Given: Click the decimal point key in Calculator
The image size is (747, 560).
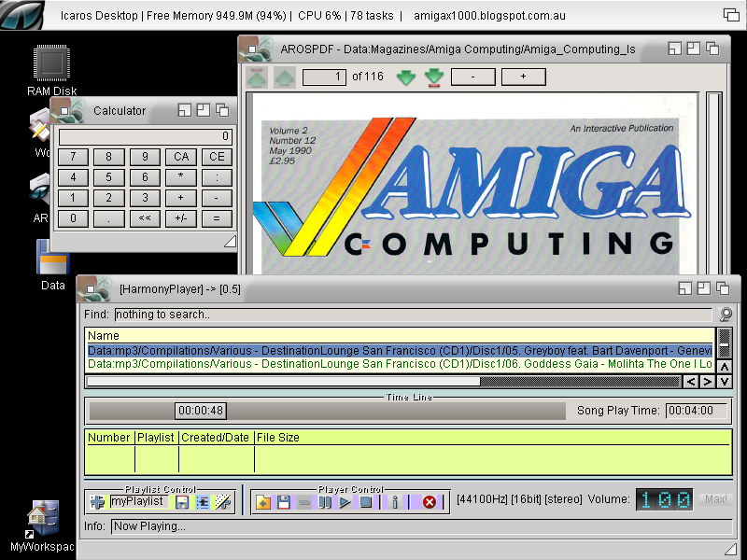Looking at the screenshot, I should click(x=109, y=218).
